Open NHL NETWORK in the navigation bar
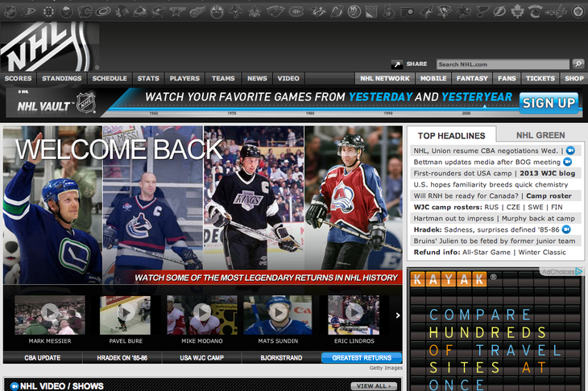 (385, 79)
